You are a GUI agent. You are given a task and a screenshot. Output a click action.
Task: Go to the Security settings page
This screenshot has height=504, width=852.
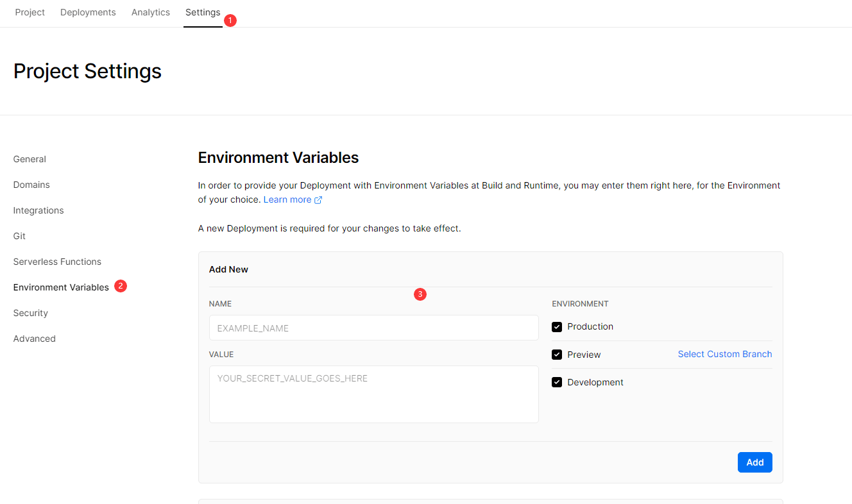coord(31,313)
